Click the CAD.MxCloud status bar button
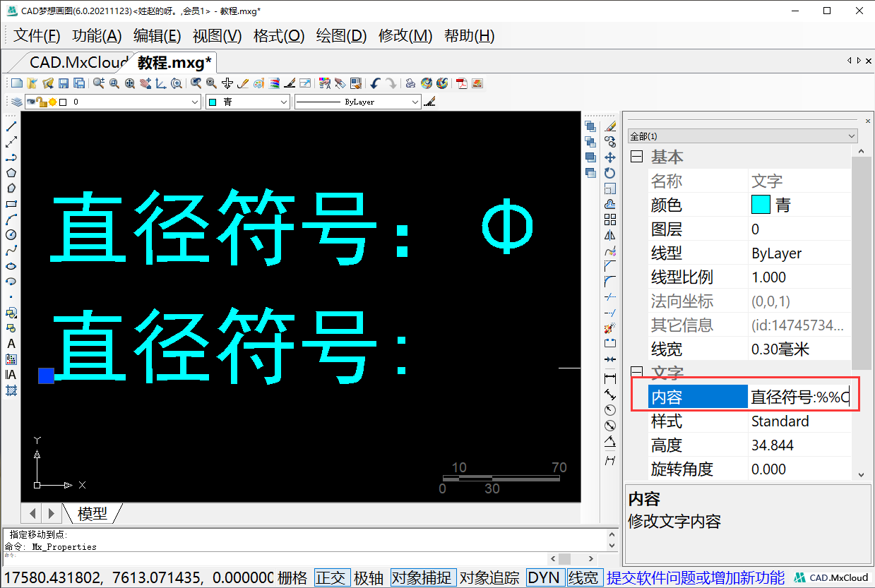Viewport: 875px width, 588px height. click(x=832, y=578)
